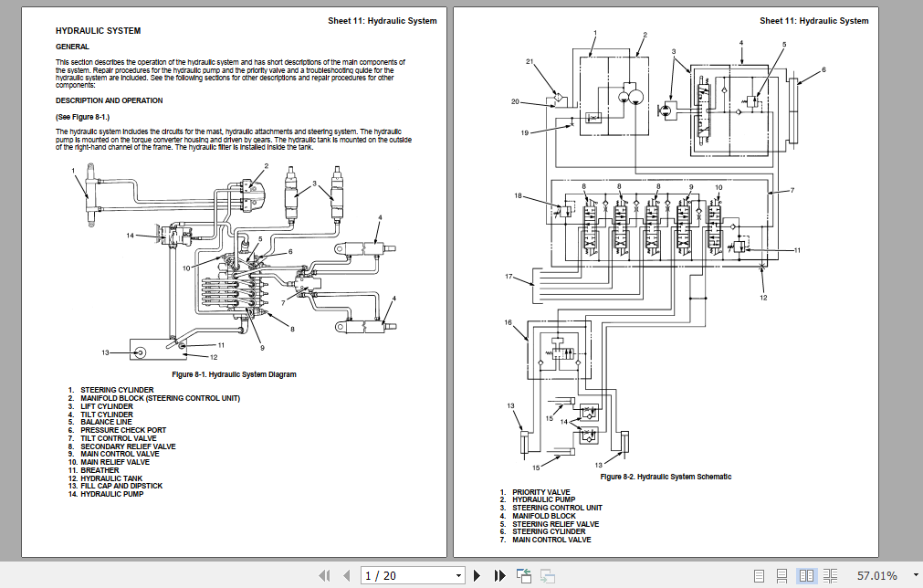Click the right page Sheet 11: Hydraulic System header
Image resolution: width=923 pixels, height=588 pixels.
[x=813, y=21]
